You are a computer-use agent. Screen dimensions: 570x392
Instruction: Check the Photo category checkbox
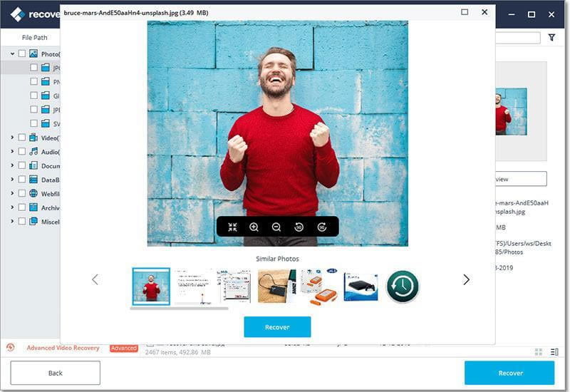(x=22, y=53)
